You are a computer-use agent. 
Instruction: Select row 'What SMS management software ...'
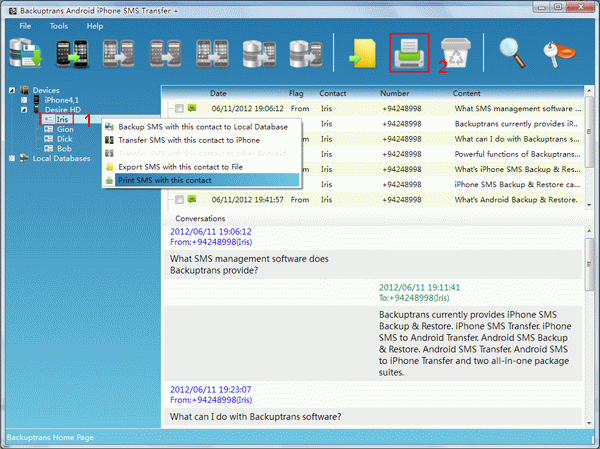376,108
